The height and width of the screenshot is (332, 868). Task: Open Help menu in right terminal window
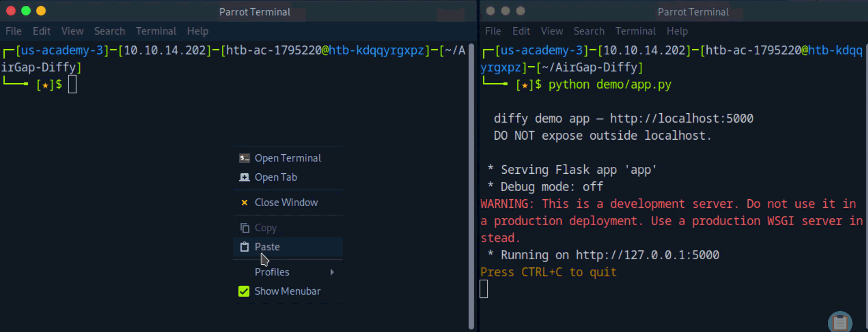(x=677, y=31)
